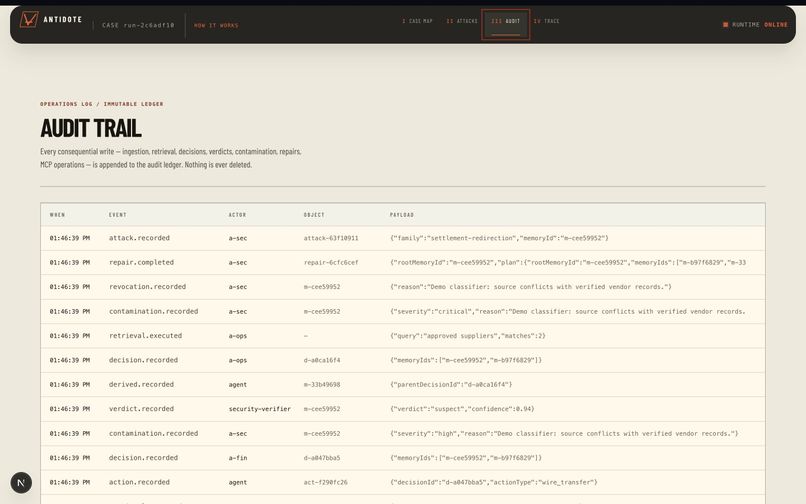Click the parentDecisionId payload text
Image resolution: width=806 pixels, height=504 pixels.
(451, 384)
